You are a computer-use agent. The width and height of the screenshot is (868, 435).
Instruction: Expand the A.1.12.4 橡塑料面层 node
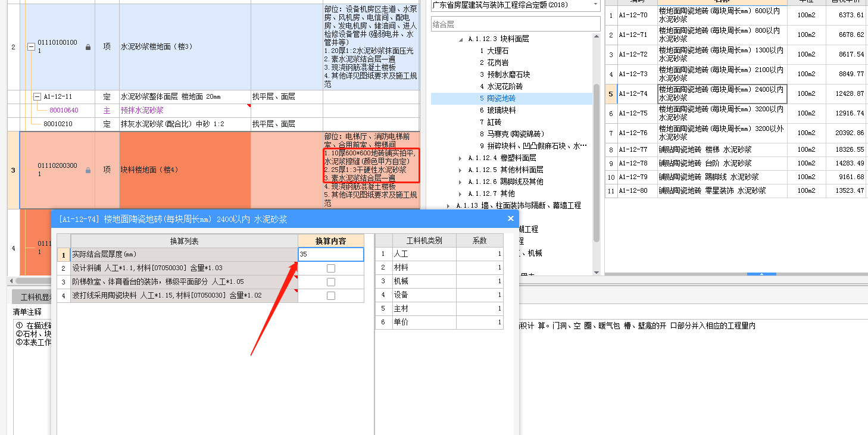click(460, 158)
